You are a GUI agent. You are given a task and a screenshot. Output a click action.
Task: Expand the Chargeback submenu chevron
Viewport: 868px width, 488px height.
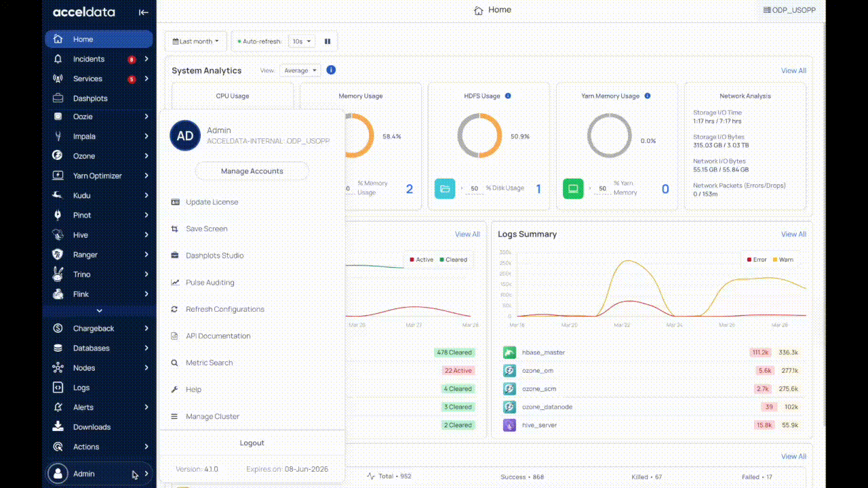[146, 328]
